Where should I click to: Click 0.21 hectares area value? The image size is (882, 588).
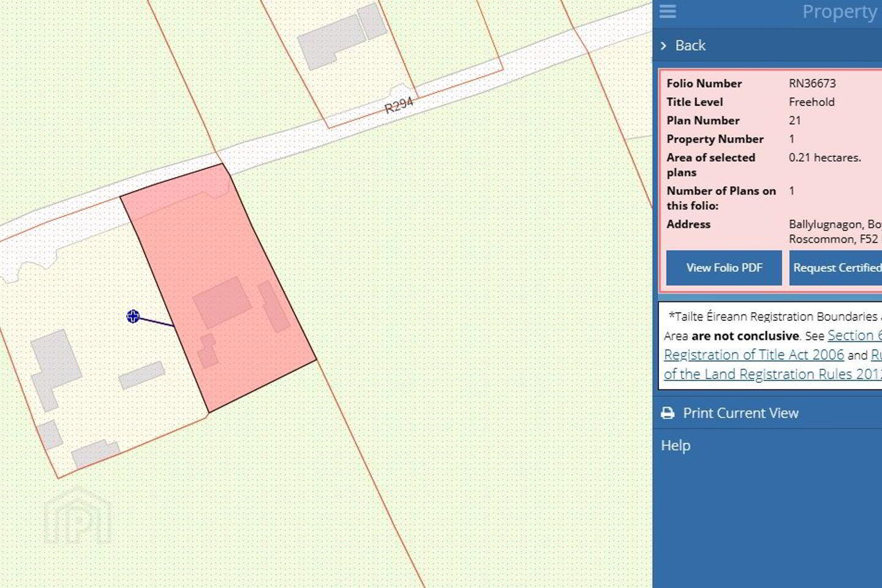[824, 157]
